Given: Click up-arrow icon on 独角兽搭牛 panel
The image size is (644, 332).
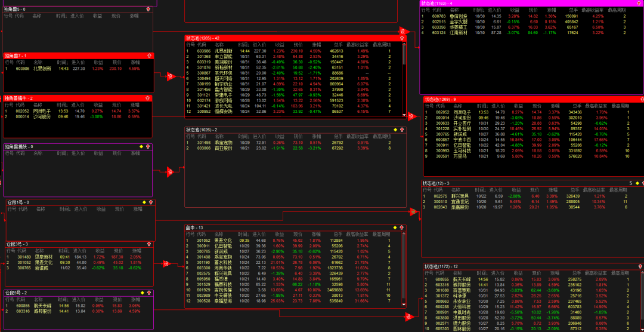Looking at the screenshot, I should (x=148, y=98).
